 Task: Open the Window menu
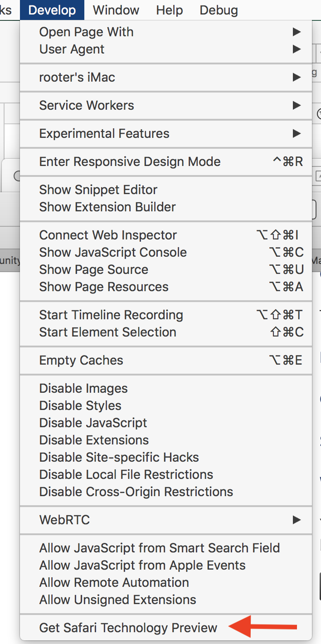point(116,10)
